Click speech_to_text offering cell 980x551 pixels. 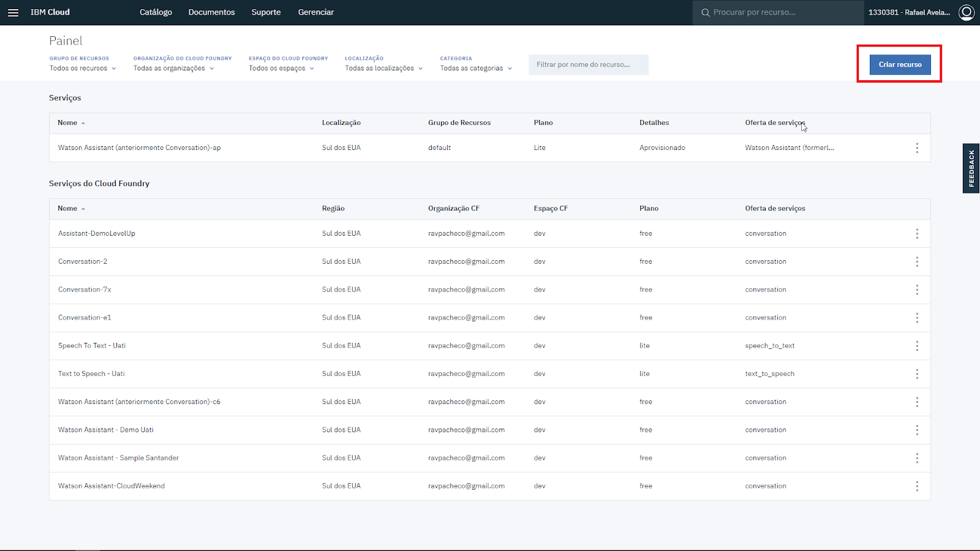point(770,345)
